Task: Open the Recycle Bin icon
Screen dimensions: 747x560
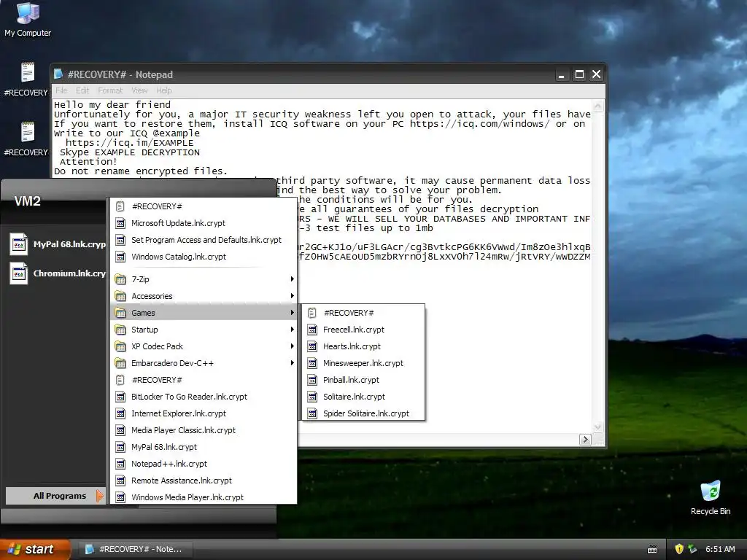Action: coord(711,491)
